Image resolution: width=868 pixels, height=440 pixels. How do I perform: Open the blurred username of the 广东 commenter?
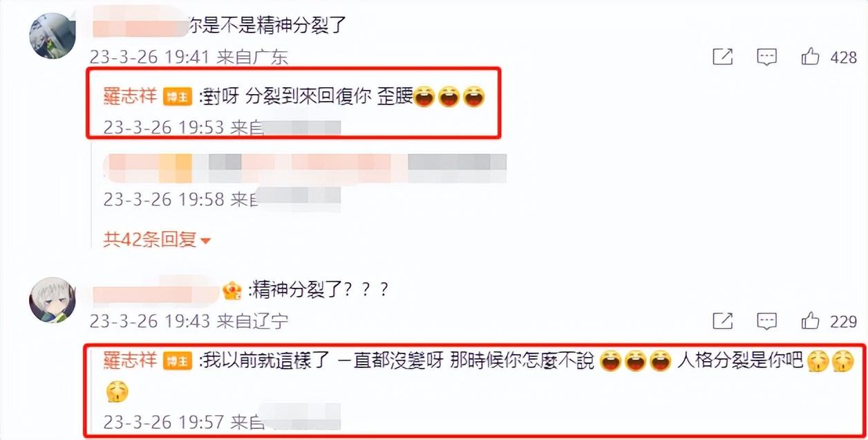click(x=140, y=27)
